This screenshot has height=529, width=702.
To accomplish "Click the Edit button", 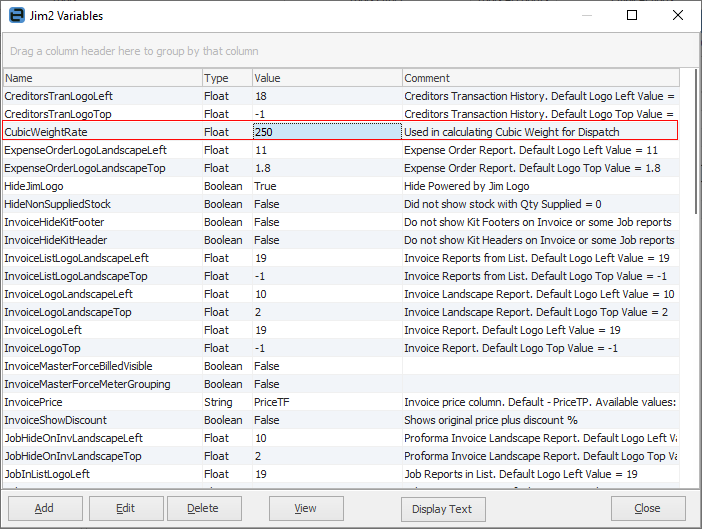I will tap(126, 508).
